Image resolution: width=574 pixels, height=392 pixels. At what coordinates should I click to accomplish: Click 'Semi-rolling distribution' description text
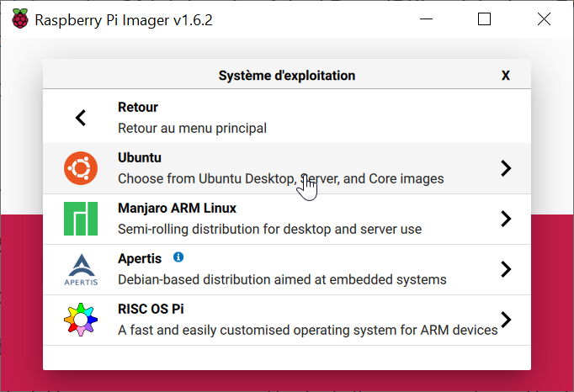point(270,230)
